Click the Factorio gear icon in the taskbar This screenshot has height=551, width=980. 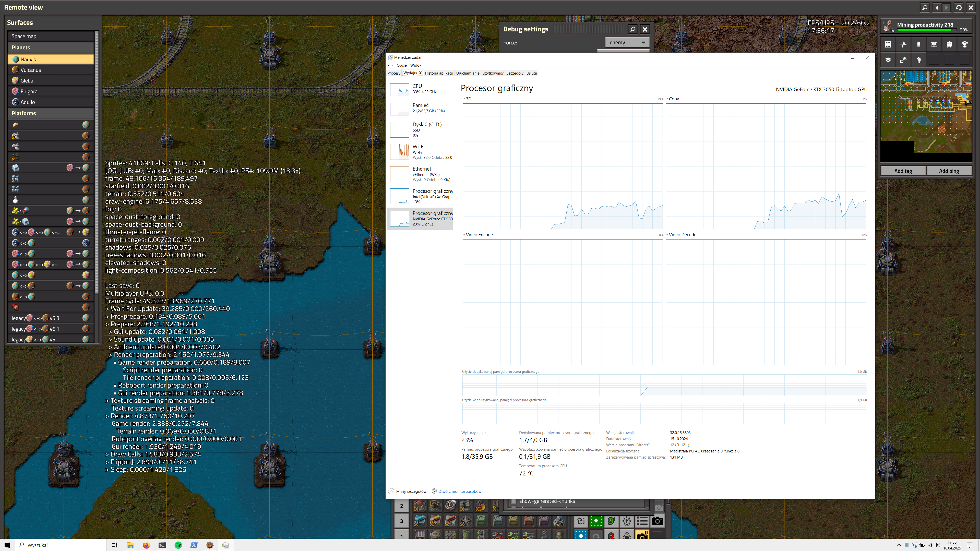pos(210,545)
